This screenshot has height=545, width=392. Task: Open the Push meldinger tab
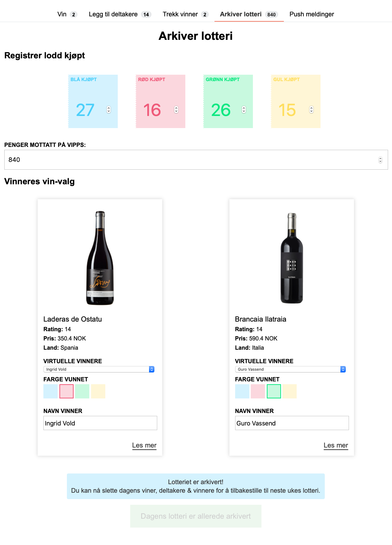[312, 14]
